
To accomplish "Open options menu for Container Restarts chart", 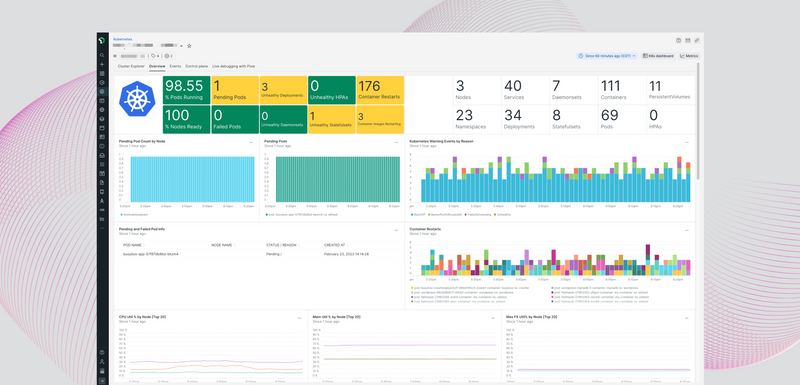I will click(687, 230).
